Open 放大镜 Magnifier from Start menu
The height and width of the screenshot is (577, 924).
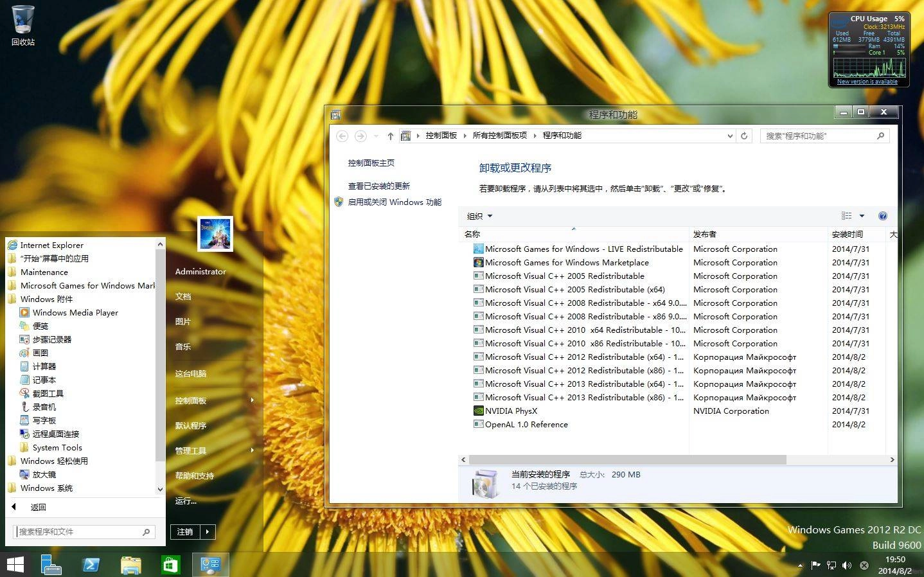pos(37,474)
